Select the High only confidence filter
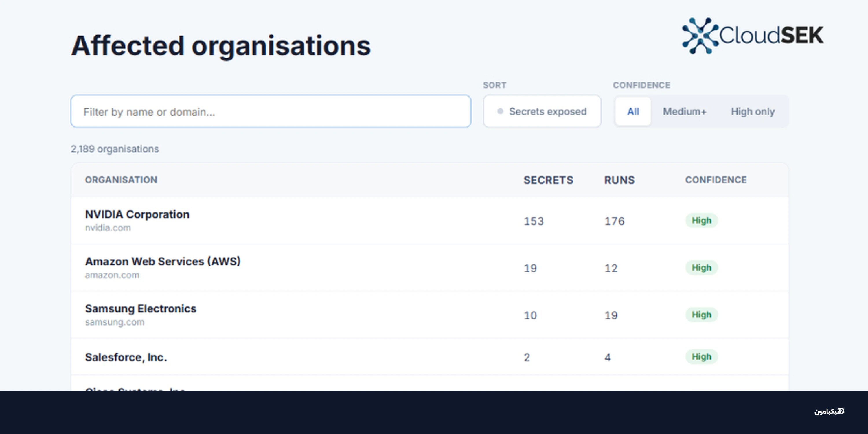Screen dimensions: 868x434 [x=753, y=111]
